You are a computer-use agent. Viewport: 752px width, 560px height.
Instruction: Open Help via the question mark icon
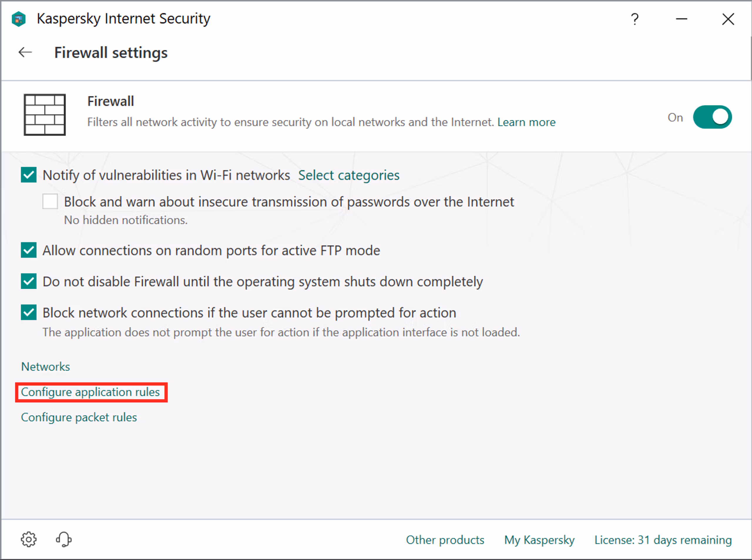point(634,19)
